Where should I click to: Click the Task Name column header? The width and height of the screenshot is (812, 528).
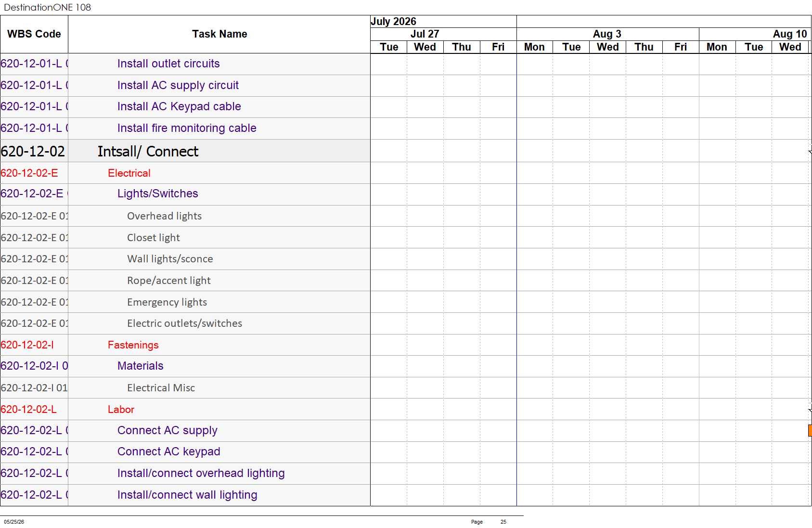pos(219,34)
